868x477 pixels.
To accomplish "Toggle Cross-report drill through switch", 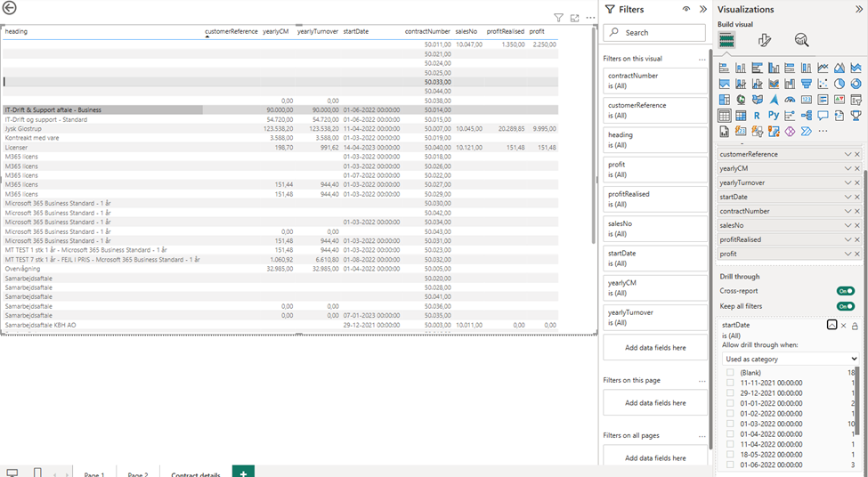I will click(x=846, y=291).
